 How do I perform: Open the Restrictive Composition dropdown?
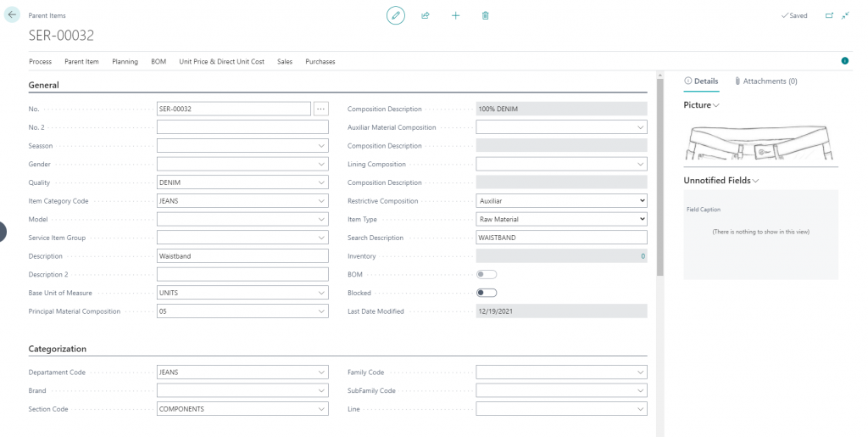561,201
